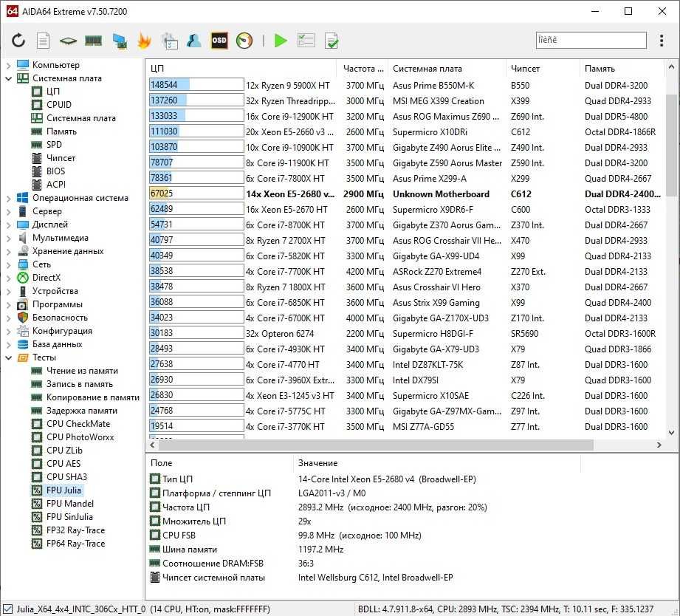Select SPD under Системная плата

(54, 145)
